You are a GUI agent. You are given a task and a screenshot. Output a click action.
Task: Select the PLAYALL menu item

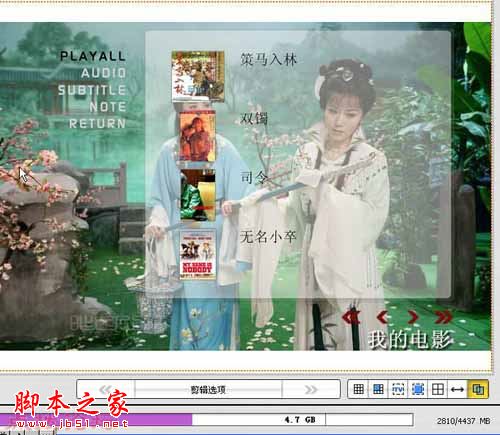tap(93, 56)
